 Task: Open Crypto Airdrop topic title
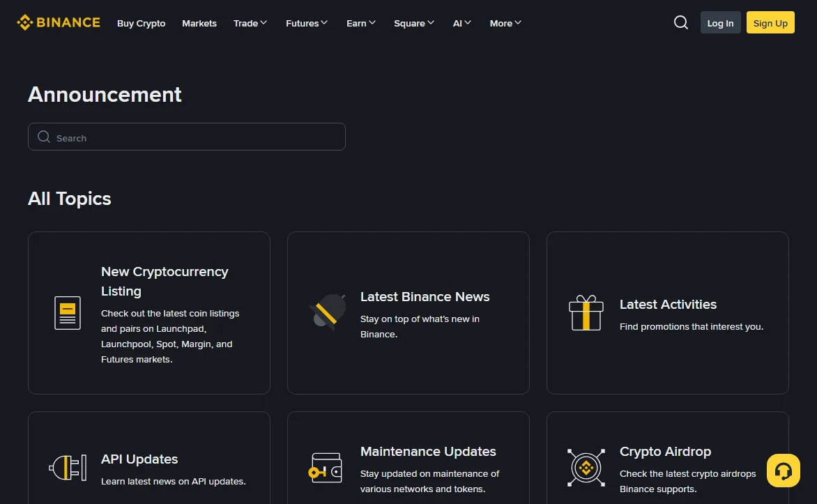click(665, 451)
